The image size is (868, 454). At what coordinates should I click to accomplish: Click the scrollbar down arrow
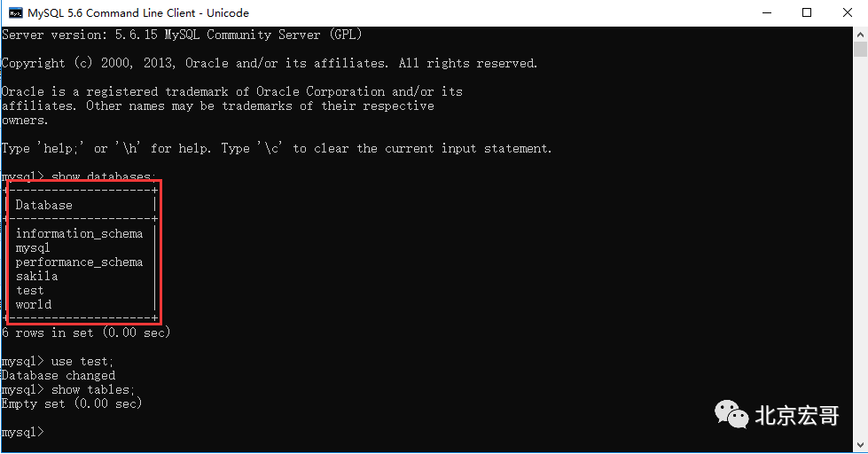coord(860,445)
